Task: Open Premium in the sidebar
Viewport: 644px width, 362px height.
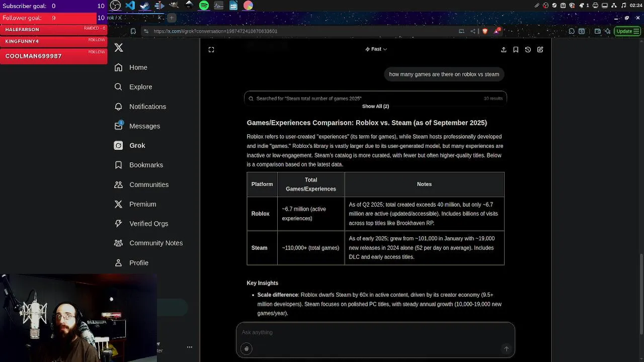Action: point(135,204)
